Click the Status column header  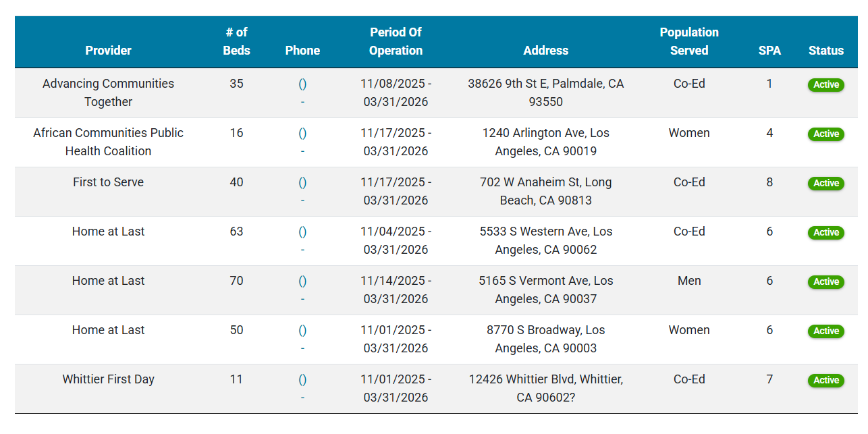click(825, 51)
